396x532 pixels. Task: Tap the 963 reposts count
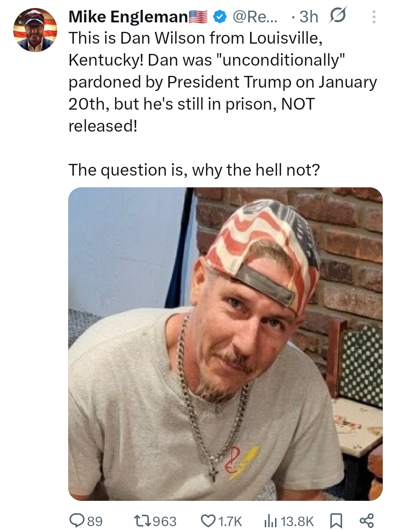pyautogui.click(x=165, y=521)
